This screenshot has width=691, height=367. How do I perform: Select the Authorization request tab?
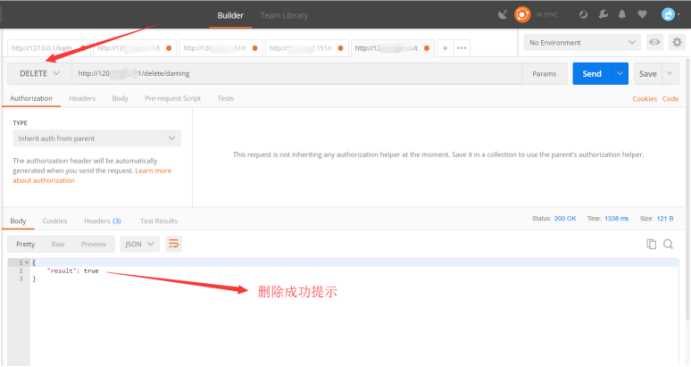[31, 98]
